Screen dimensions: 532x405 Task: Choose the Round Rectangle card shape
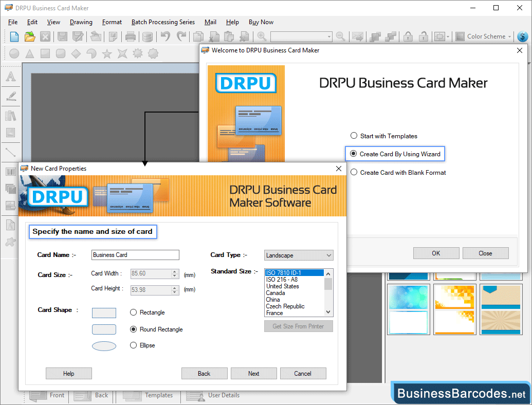point(156,329)
